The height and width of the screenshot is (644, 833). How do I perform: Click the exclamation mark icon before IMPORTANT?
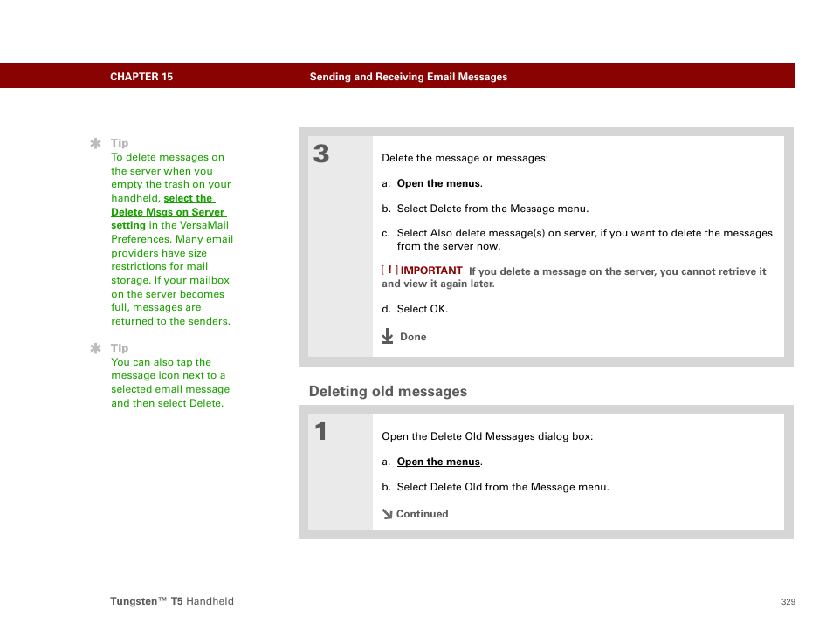(389, 271)
